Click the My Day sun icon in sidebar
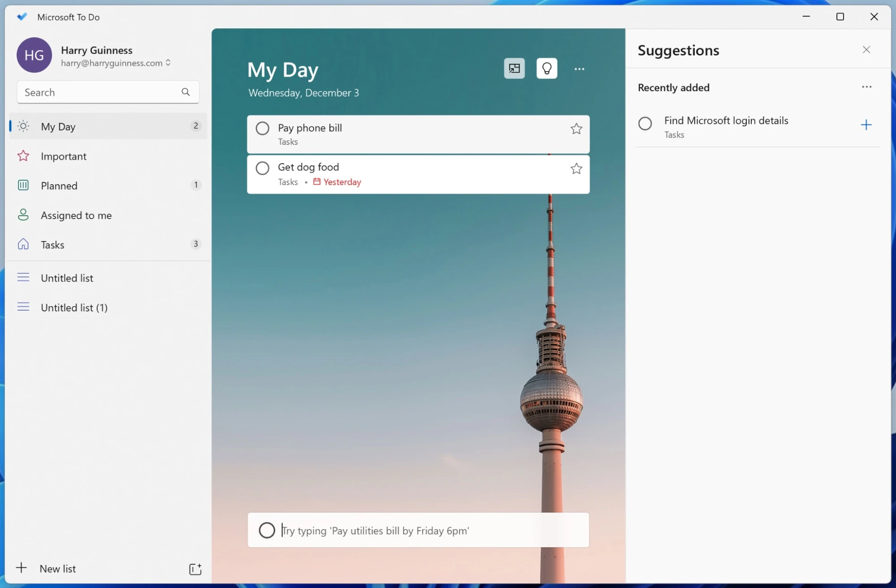Viewport: 896px width, 588px height. [23, 126]
